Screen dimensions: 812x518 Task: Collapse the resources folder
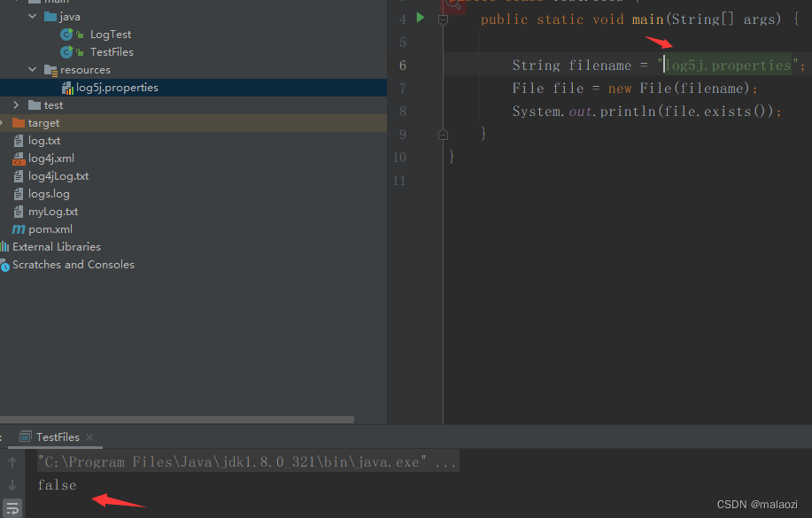[x=32, y=69]
